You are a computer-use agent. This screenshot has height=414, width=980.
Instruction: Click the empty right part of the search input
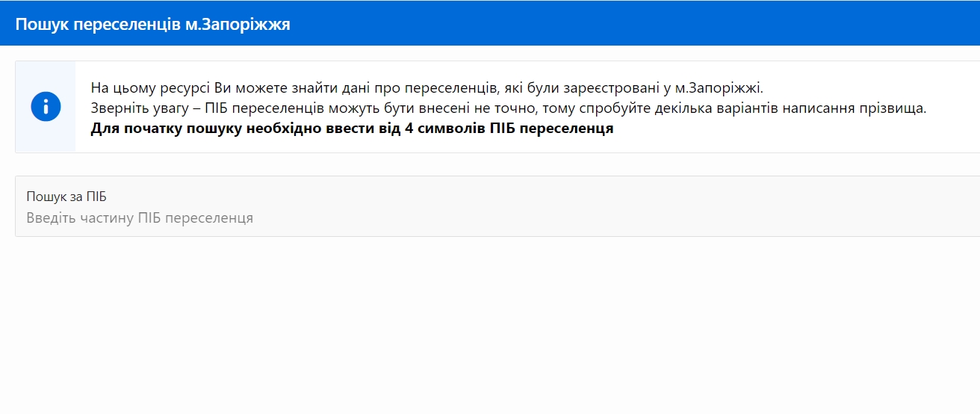tap(672, 217)
